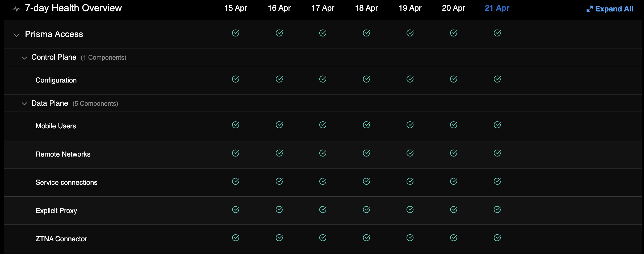Image resolution: width=644 pixels, height=254 pixels.
Task: Click ZTNA Connector status icon for 15 Apr
Action: point(236,238)
